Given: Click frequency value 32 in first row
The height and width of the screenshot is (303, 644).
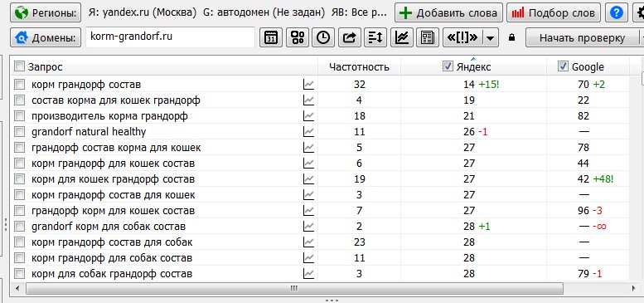Looking at the screenshot, I should click(360, 85).
